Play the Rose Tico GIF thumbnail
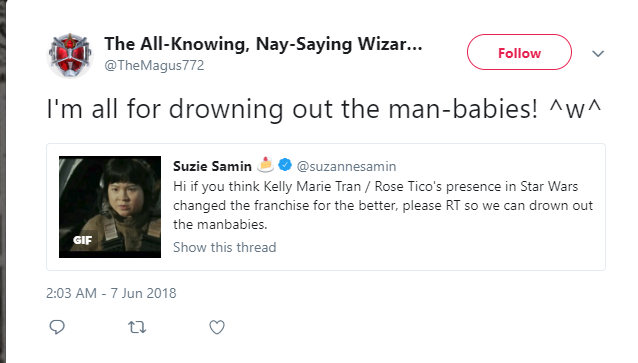 pos(110,207)
